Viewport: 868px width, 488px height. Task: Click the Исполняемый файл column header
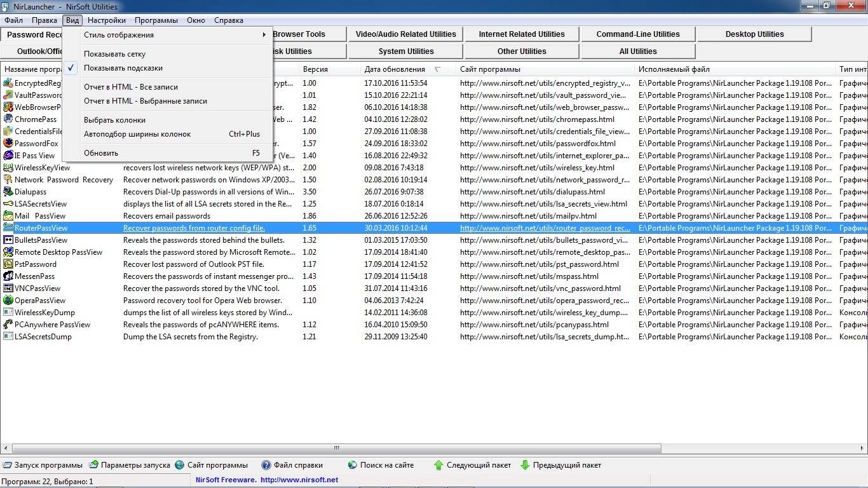point(735,69)
